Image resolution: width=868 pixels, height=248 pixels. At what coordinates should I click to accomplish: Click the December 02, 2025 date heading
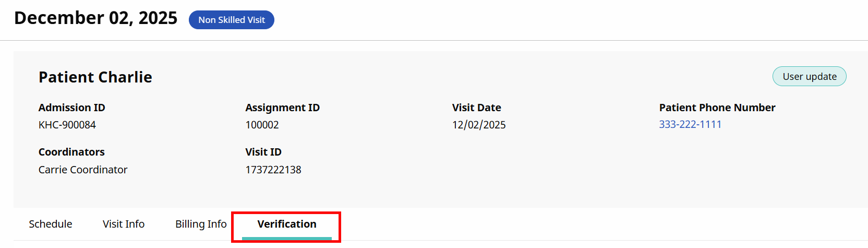[96, 18]
